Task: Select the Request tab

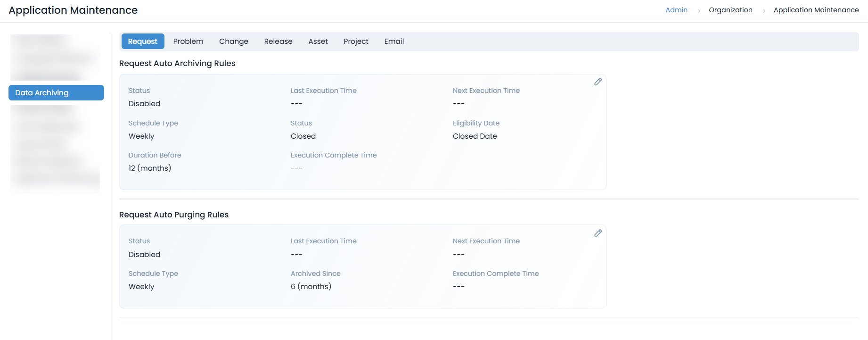Action: [x=142, y=41]
